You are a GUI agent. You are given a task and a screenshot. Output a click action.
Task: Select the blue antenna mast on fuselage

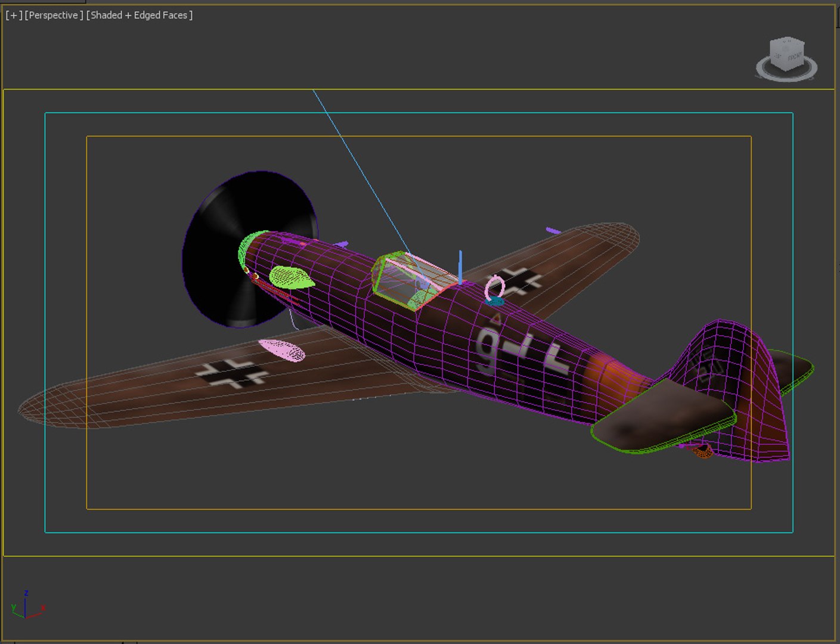point(460,267)
